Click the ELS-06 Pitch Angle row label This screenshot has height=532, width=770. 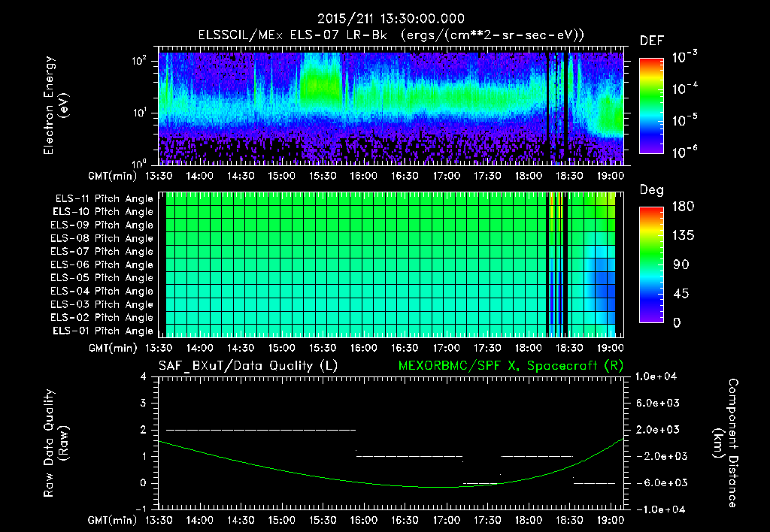click(x=102, y=265)
